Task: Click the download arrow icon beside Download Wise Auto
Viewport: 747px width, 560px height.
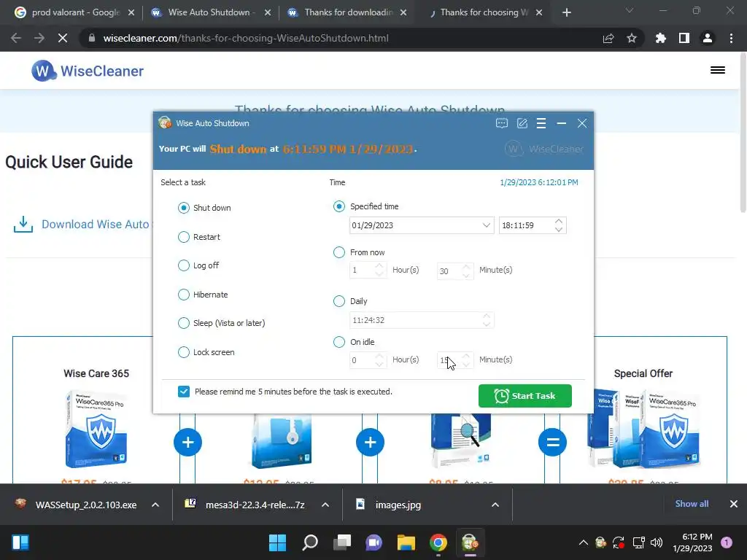Action: [23, 225]
